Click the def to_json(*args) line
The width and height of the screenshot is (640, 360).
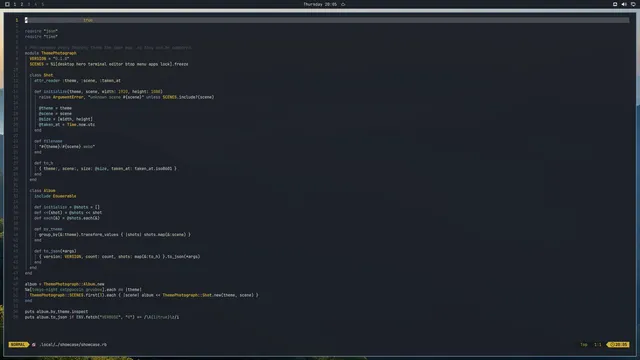[x=55, y=251]
